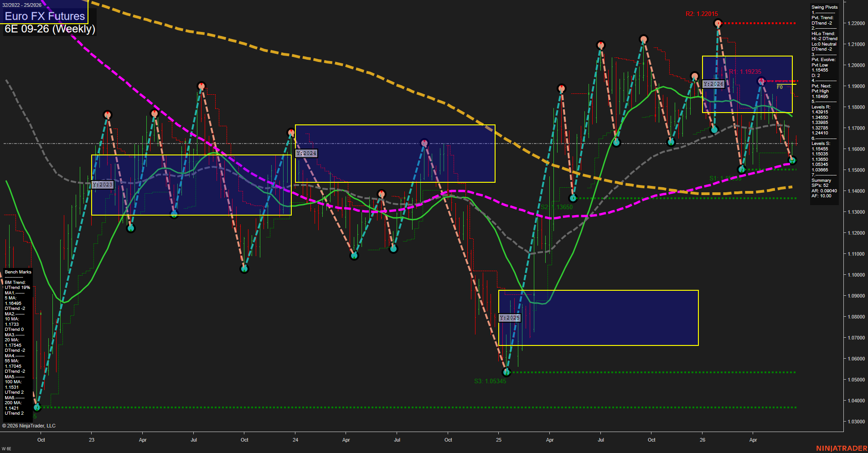Select the Pvt. Evolve: label
This screenshot has width=868, height=453.
pos(823,60)
